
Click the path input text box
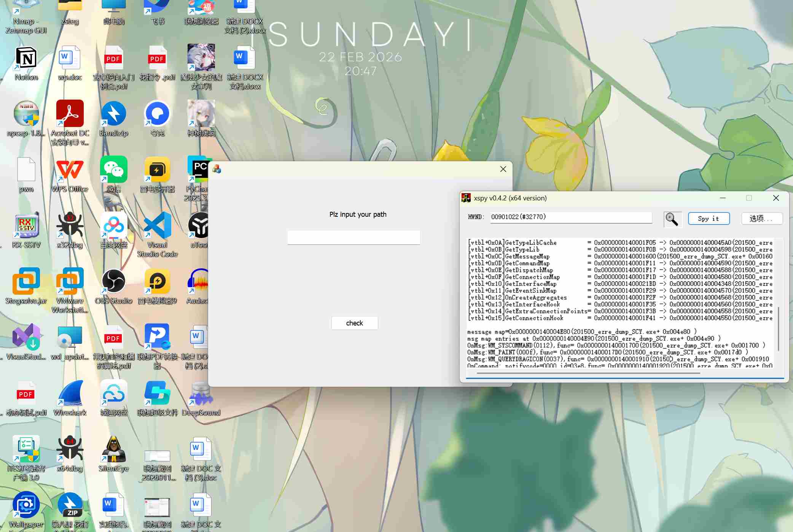(x=354, y=238)
